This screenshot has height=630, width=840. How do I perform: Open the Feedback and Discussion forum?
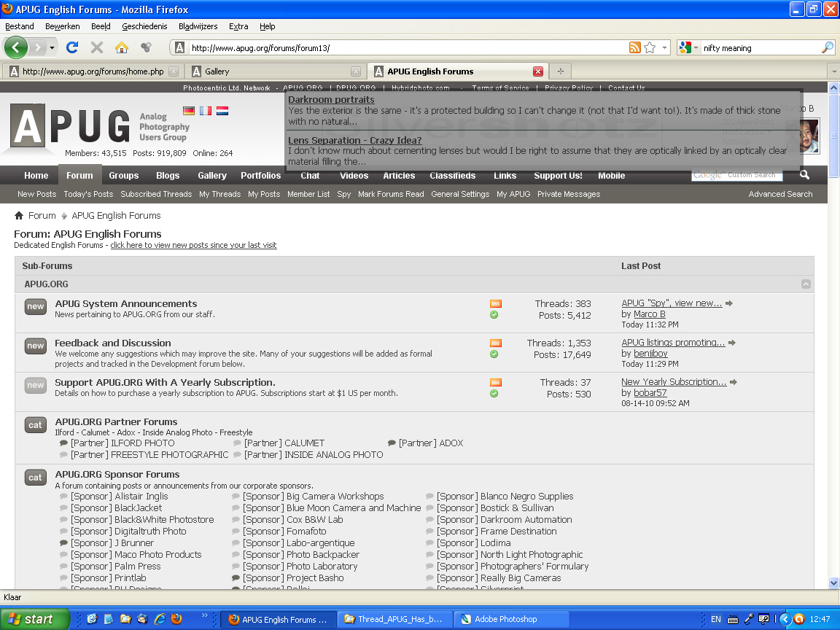click(x=113, y=343)
